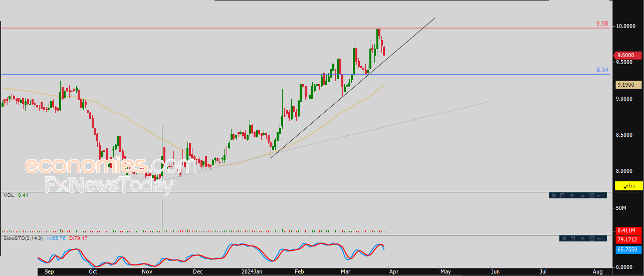Select the 65.7550 blue stochastic tag
Image resolution: width=644 pixels, height=276 pixels.
tap(628, 249)
